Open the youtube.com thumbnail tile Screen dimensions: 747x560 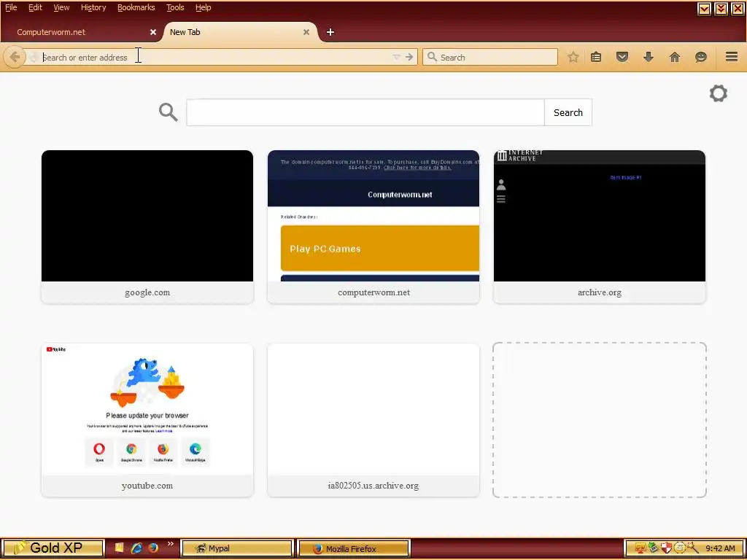[147, 420]
